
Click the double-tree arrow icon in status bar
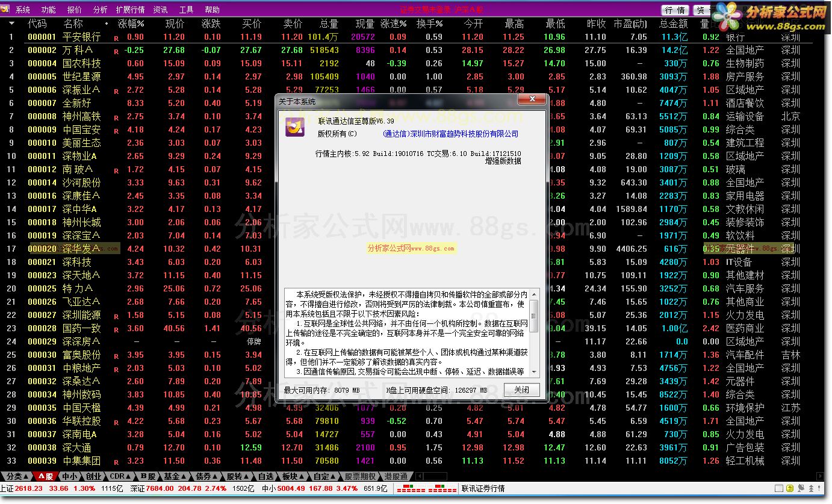tap(811, 488)
